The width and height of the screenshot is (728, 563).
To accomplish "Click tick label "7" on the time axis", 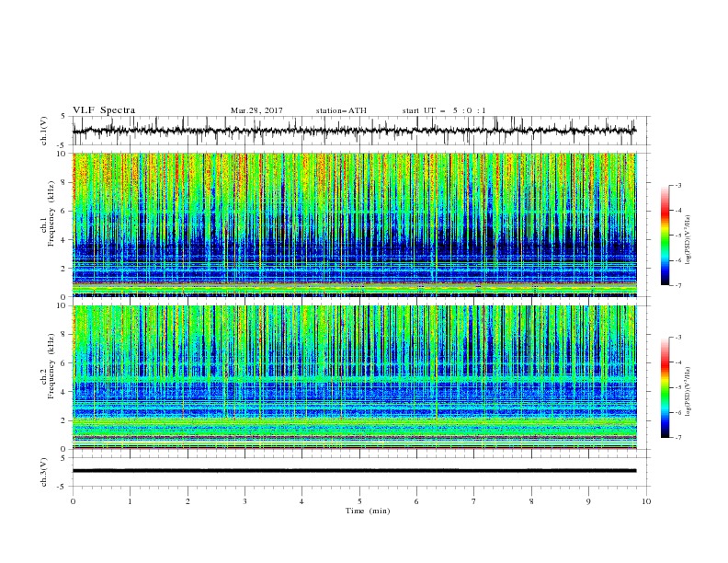I will coord(474,501).
